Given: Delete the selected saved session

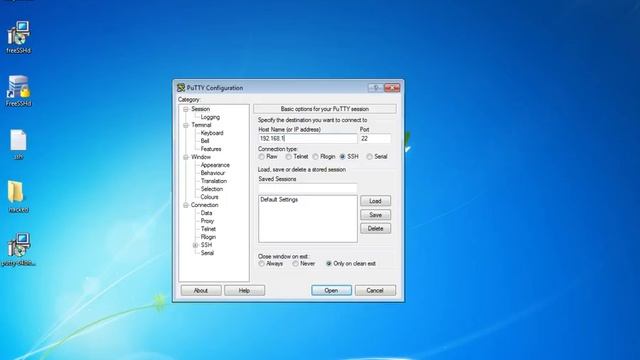Looking at the screenshot, I should point(375,229).
